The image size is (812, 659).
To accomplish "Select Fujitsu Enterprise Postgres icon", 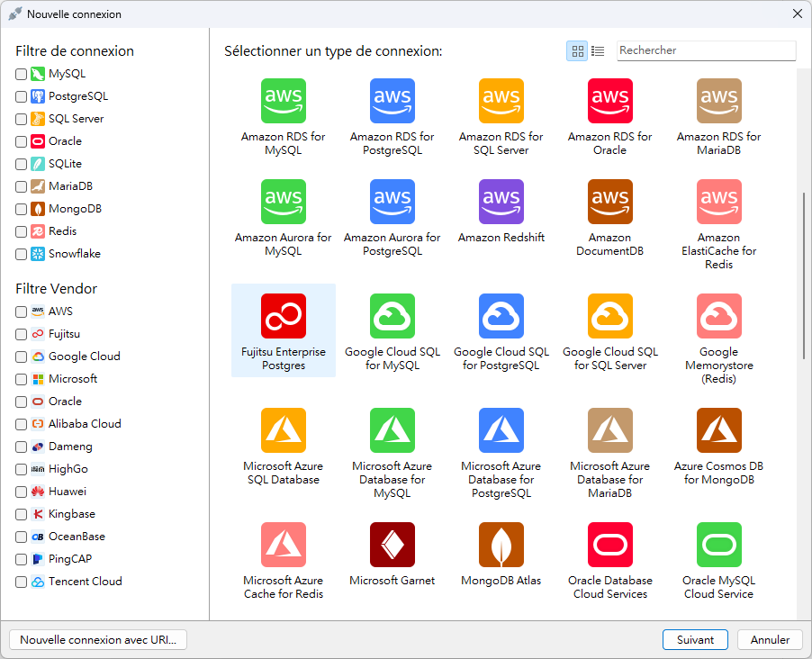I will (283, 316).
